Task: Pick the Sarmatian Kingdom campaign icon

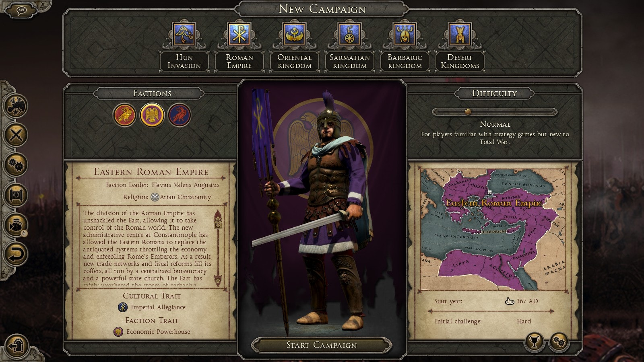Action: pyautogui.click(x=349, y=34)
